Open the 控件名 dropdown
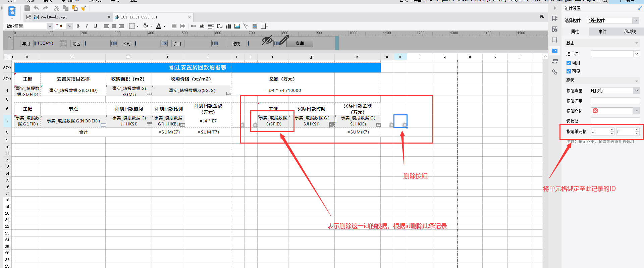Screen dimensions: 644x268 click(636, 54)
